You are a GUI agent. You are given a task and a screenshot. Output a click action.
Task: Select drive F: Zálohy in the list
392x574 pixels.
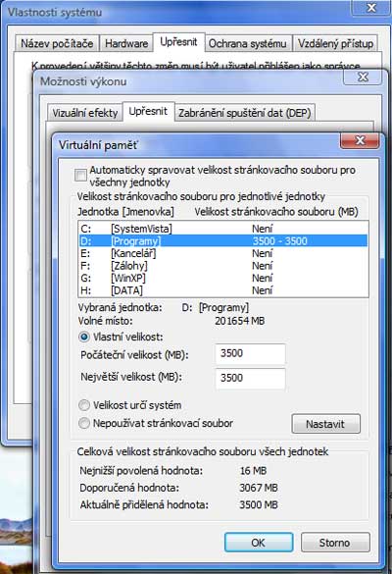pos(223,266)
